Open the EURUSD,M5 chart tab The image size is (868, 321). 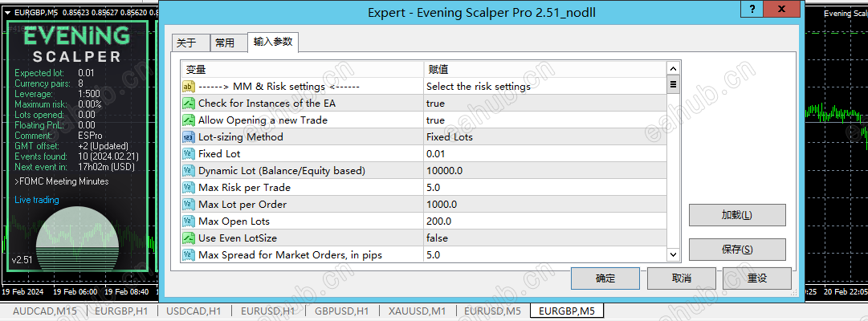pyautogui.click(x=492, y=311)
